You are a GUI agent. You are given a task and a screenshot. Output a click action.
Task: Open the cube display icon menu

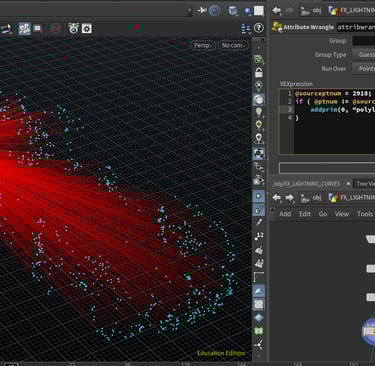tap(233, 11)
